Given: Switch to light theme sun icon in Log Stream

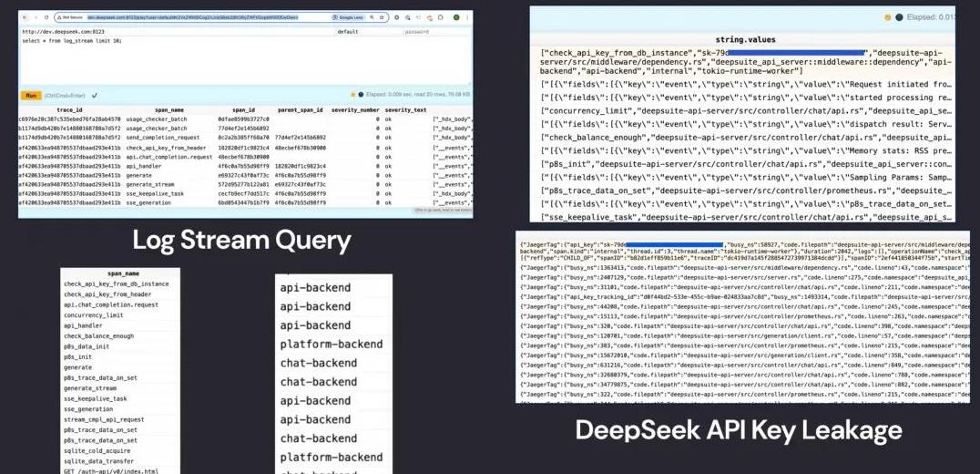Looking at the screenshot, I should coord(352,95).
